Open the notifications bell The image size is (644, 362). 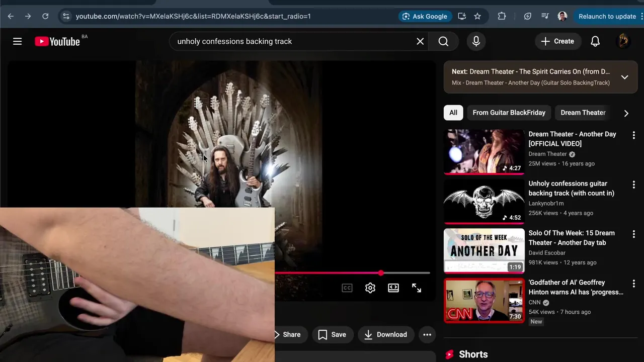pyautogui.click(x=595, y=41)
